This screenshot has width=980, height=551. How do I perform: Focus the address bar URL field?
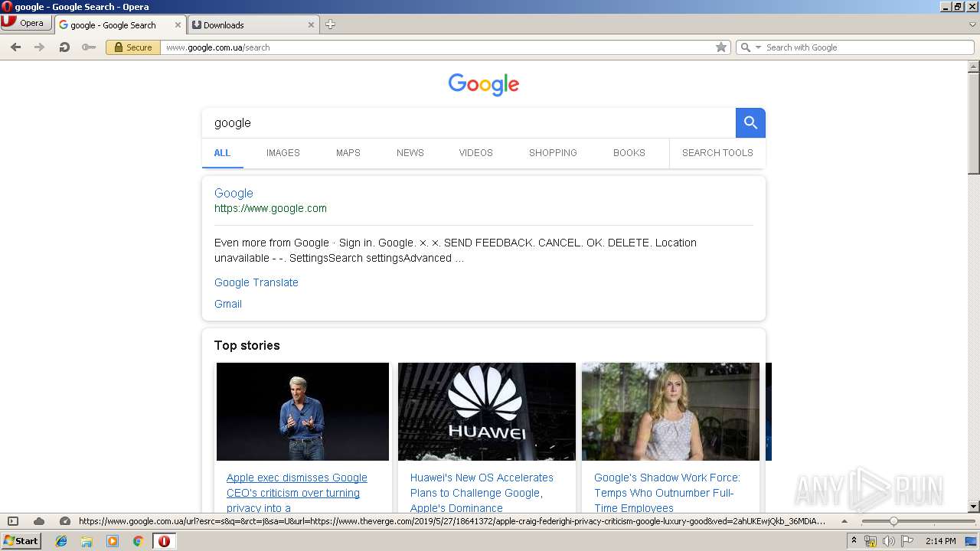point(436,47)
